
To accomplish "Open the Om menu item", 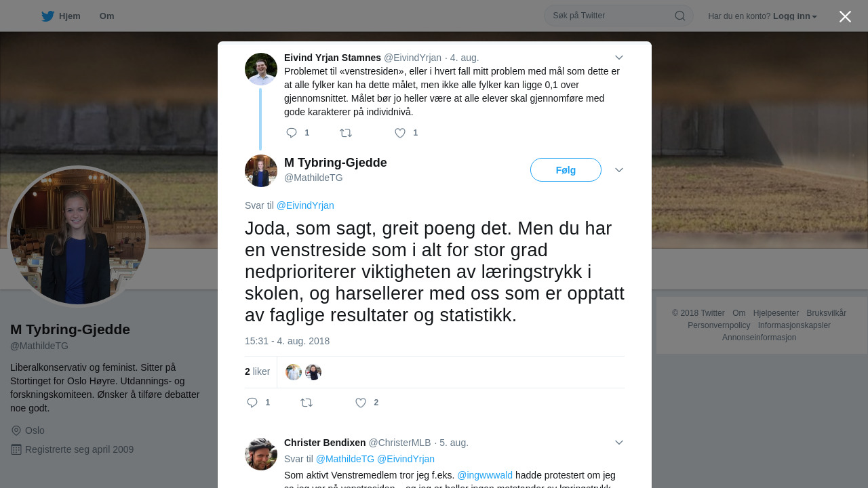I will coord(106,16).
